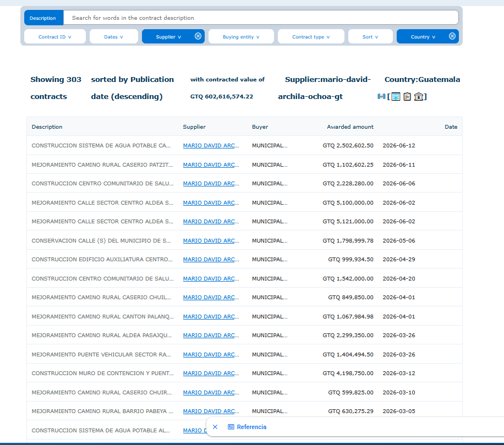Click 'MEJORAMIENTO CAMINO RURAL ALDEA PASAJQU...' description
The height and width of the screenshot is (445, 504).
[102, 335]
